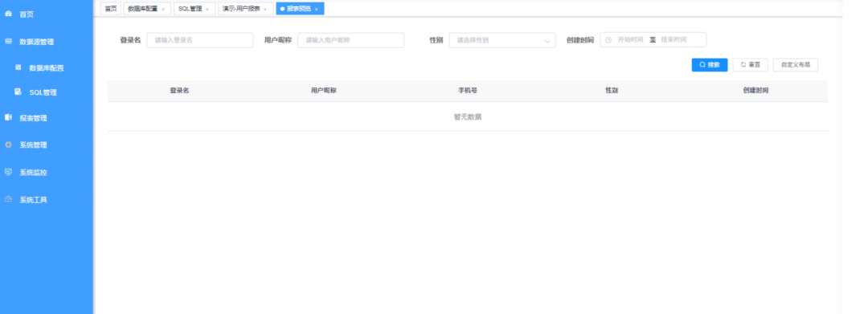
Task: Click the SQL管理 submenu icon
Action: 18,92
